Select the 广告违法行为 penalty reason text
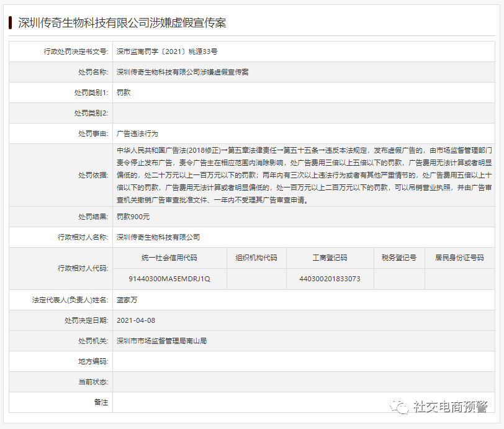Image resolution: width=504 pixels, height=429 pixels. [137, 133]
